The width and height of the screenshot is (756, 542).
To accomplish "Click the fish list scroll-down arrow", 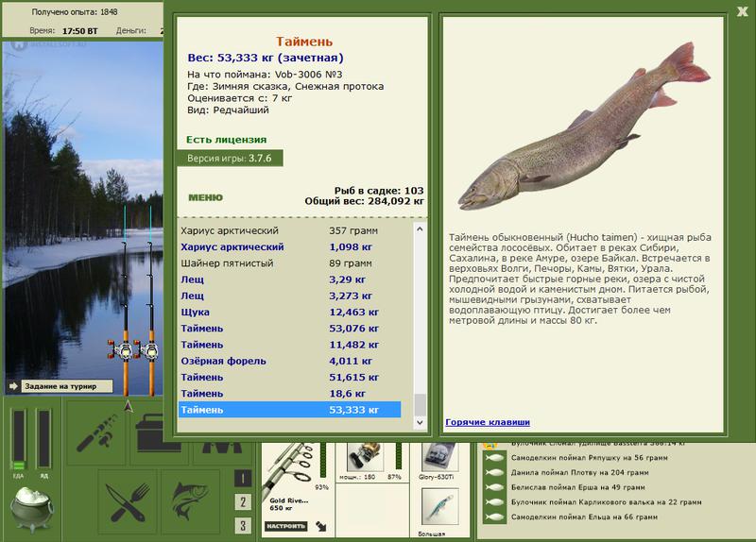I will pos(420,422).
